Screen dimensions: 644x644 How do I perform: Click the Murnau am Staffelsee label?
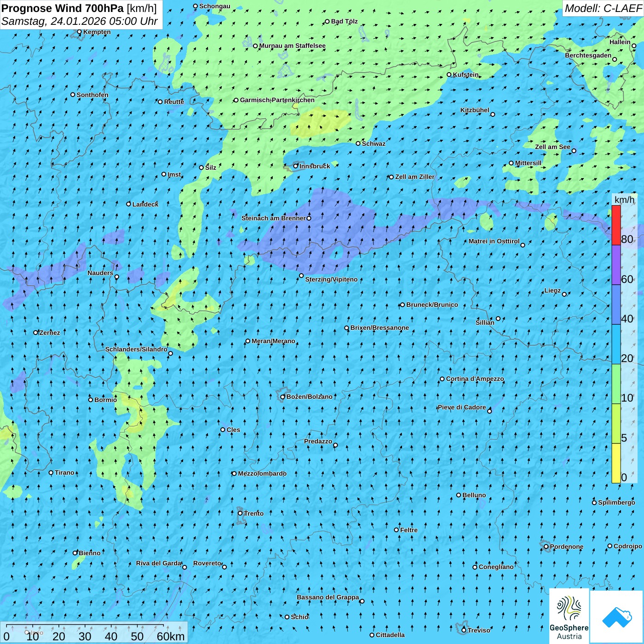[x=292, y=46]
